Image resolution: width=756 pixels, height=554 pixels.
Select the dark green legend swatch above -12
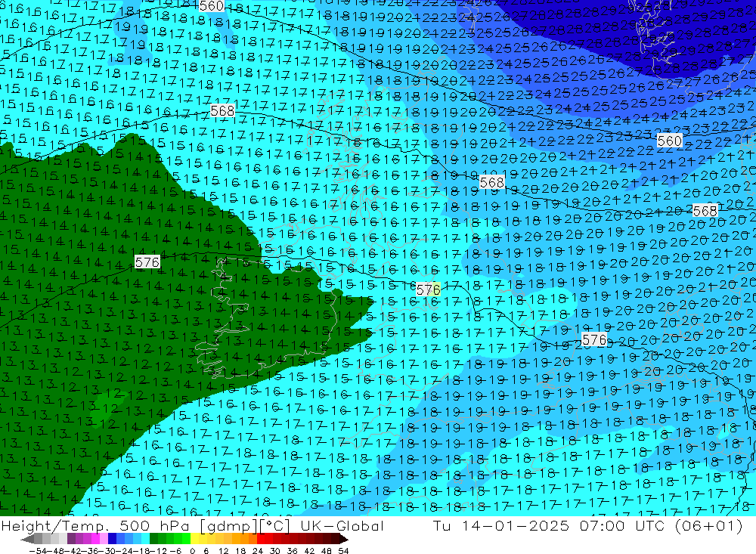pos(153,539)
